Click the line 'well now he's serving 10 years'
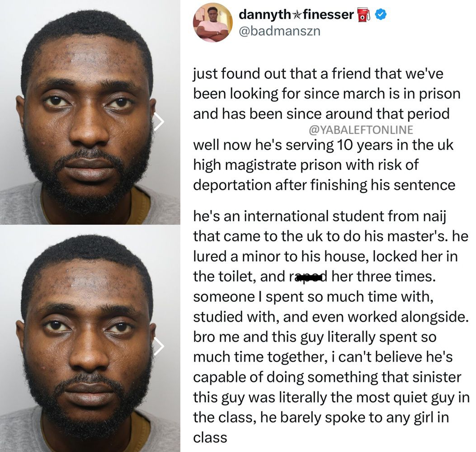The height and width of the screenshot is (452, 476). click(x=323, y=145)
